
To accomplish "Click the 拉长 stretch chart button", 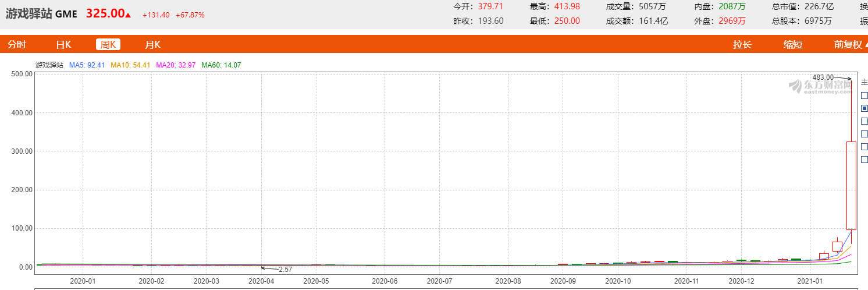I will point(742,45).
